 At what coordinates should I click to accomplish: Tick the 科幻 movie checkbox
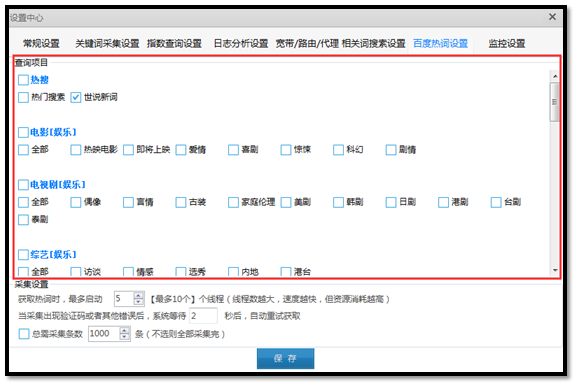click(338, 150)
